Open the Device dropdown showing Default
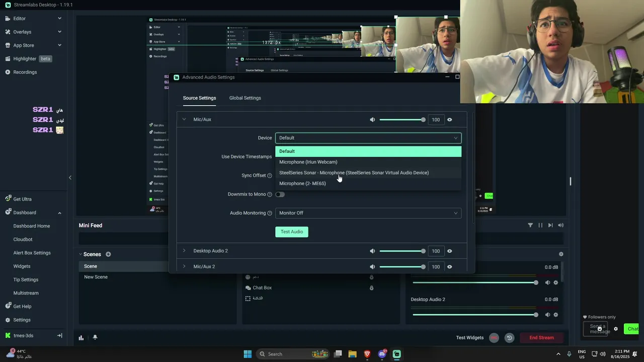644x362 pixels. pos(368,138)
